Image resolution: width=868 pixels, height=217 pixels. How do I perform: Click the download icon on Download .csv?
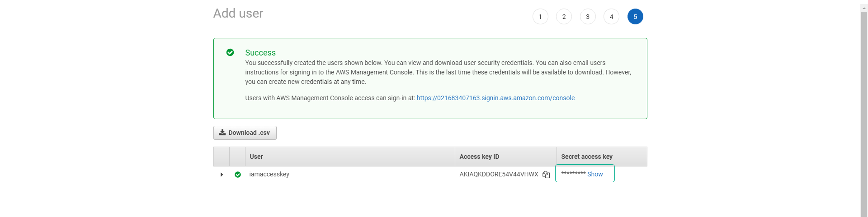[x=222, y=132]
